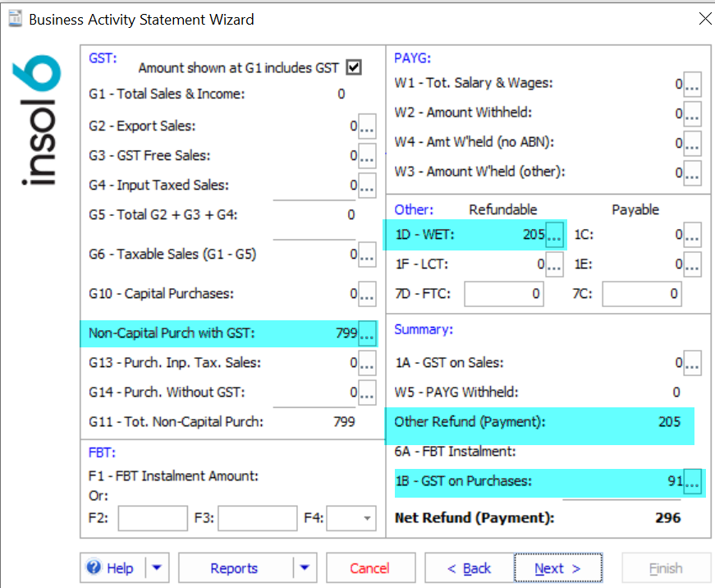Open the Help button dropdown arrow
The width and height of the screenshot is (715, 588).
point(157,568)
